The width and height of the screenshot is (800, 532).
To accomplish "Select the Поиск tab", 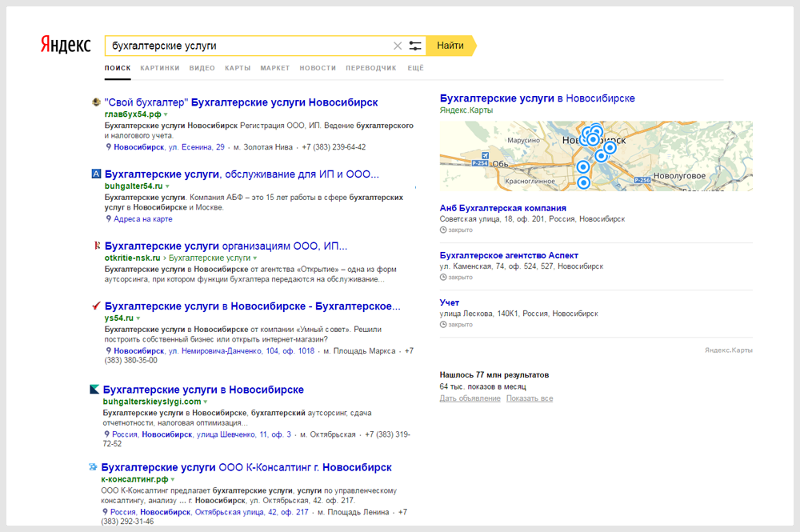I will (x=118, y=68).
